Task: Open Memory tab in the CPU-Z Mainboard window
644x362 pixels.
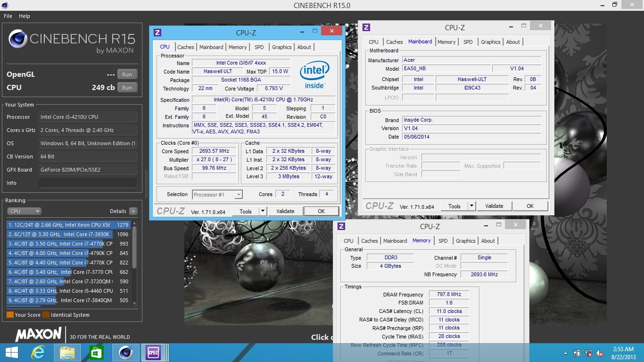Action: click(x=446, y=42)
